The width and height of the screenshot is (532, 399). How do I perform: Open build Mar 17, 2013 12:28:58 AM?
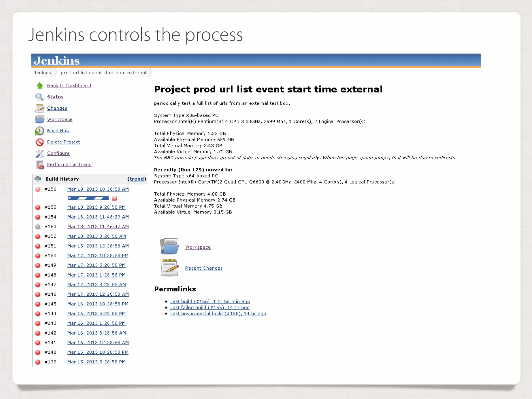click(98, 294)
